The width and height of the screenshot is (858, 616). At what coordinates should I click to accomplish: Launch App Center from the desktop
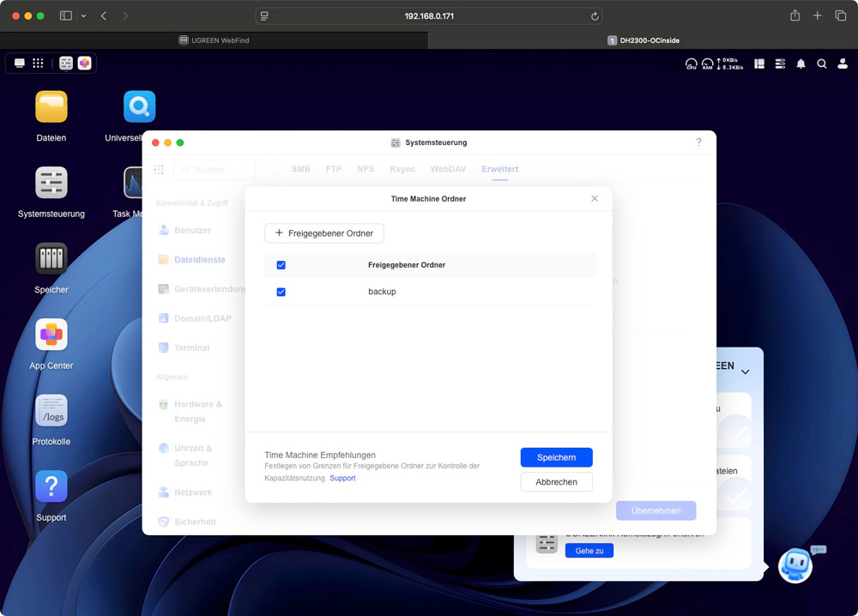pos(51,335)
